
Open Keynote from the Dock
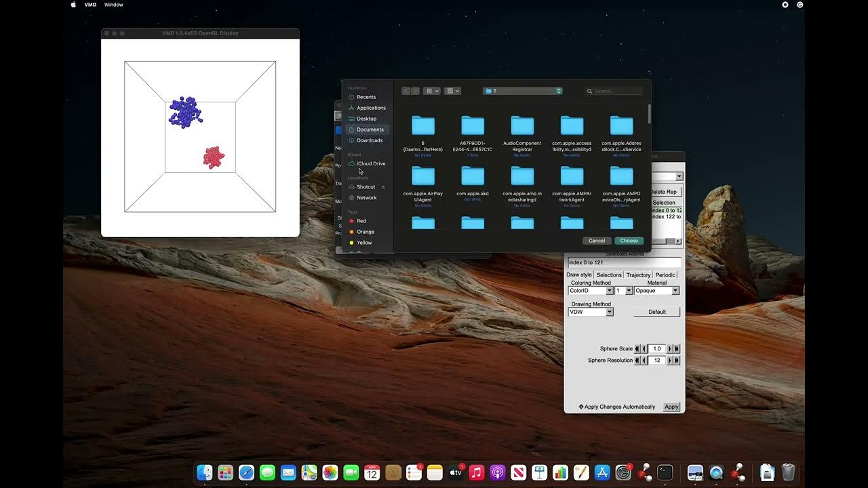pos(540,472)
